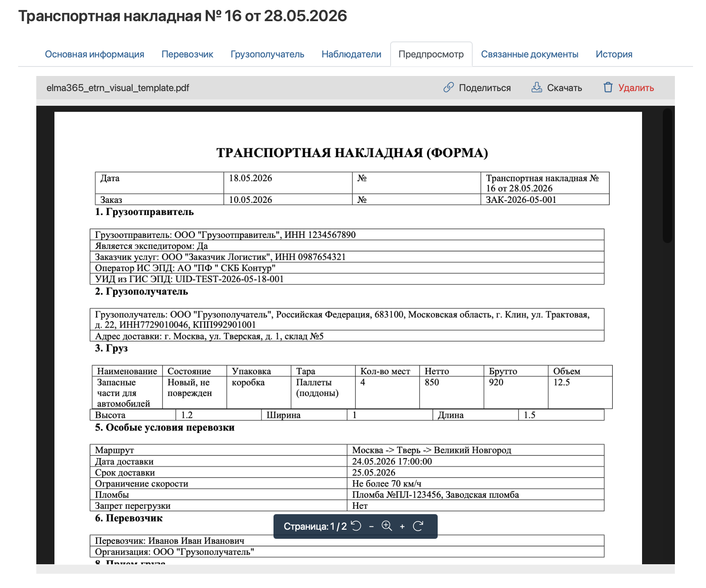The height and width of the screenshot is (588, 706).
Task: Rotate the PDF preview clockwise
Action: click(418, 526)
